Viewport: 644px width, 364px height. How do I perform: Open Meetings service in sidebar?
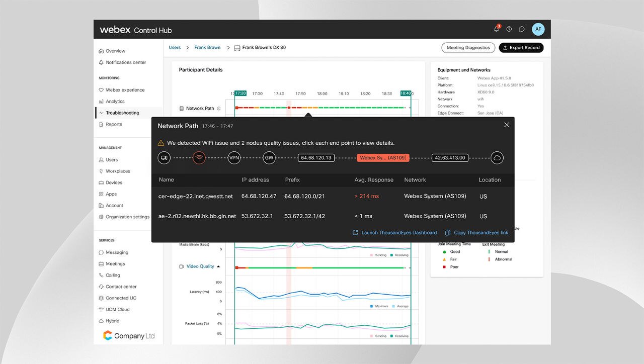tap(112, 264)
